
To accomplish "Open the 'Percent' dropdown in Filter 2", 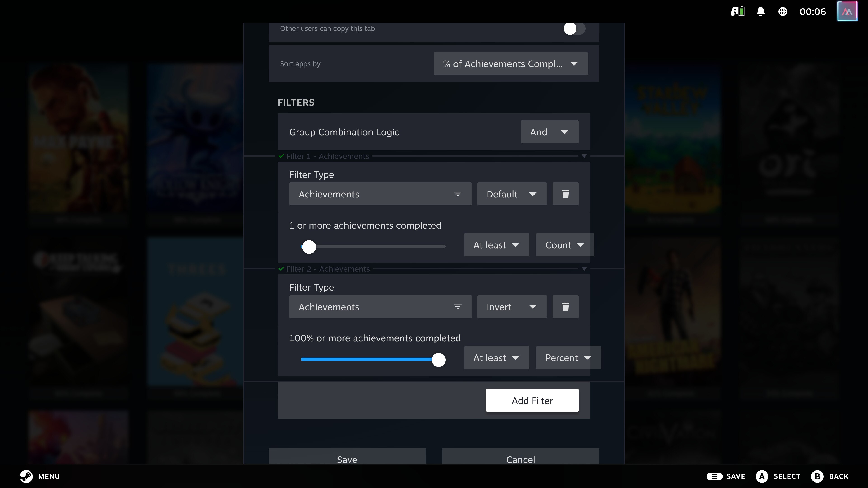I will 568,358.
